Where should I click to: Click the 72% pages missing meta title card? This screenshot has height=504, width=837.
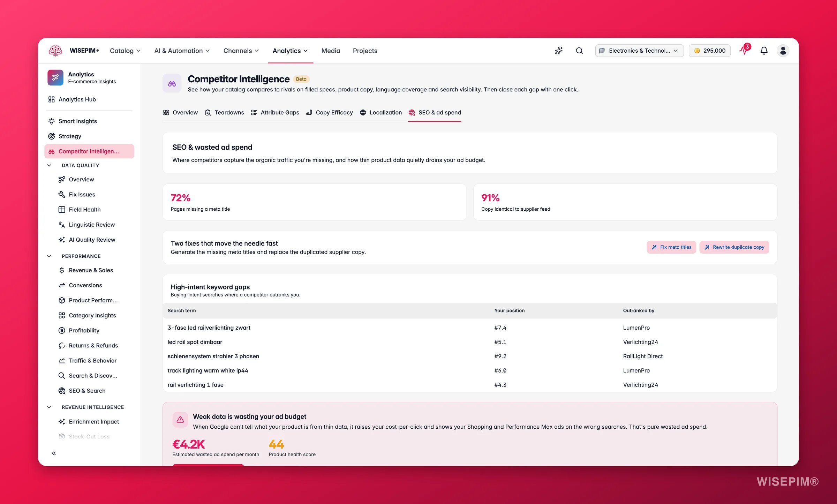(x=315, y=202)
